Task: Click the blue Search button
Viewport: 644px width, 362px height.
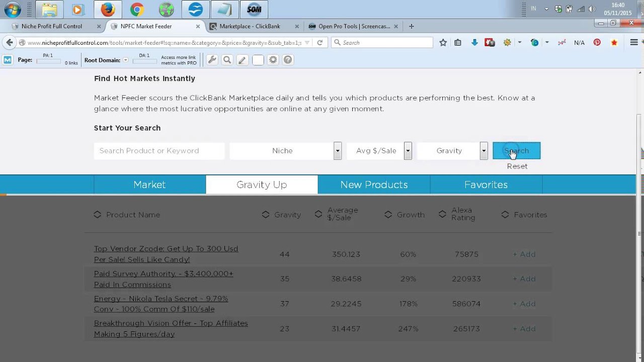Action: [x=517, y=151]
